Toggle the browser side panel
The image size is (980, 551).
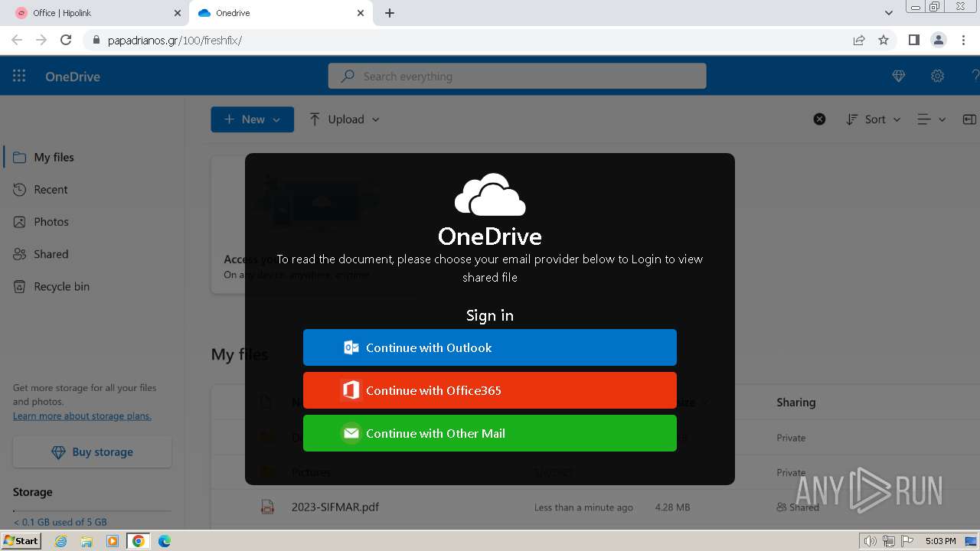[x=913, y=40]
